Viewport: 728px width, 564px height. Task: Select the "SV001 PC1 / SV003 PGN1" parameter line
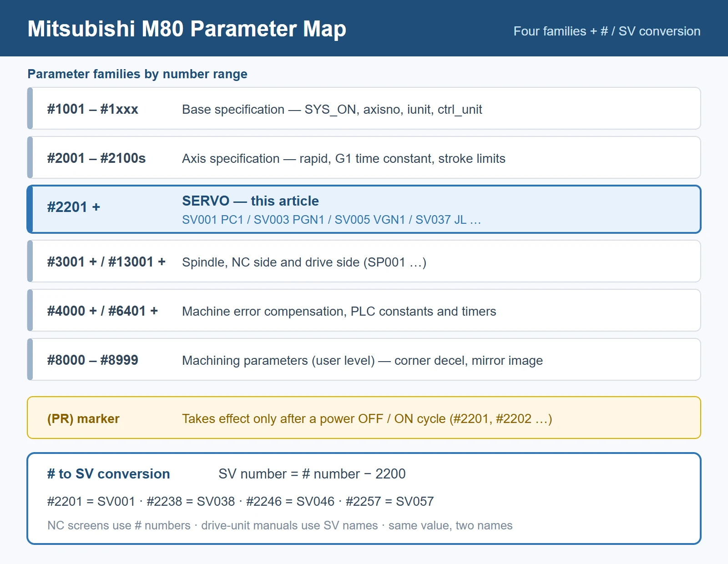pyautogui.click(x=332, y=220)
